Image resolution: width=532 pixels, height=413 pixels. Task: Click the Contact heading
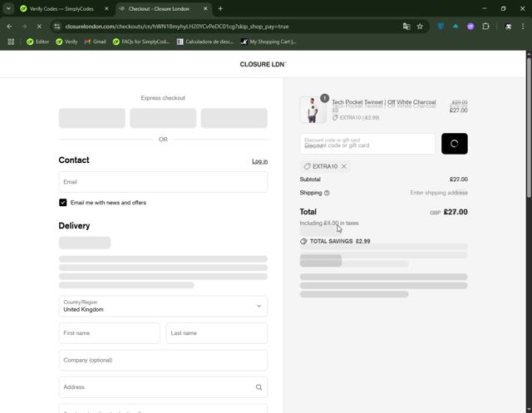coord(74,160)
